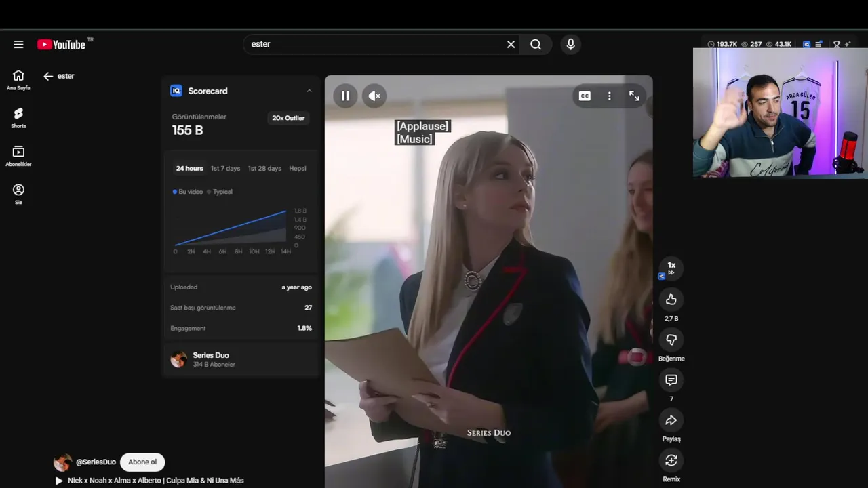Change playback speed 1x button

pos(671,268)
